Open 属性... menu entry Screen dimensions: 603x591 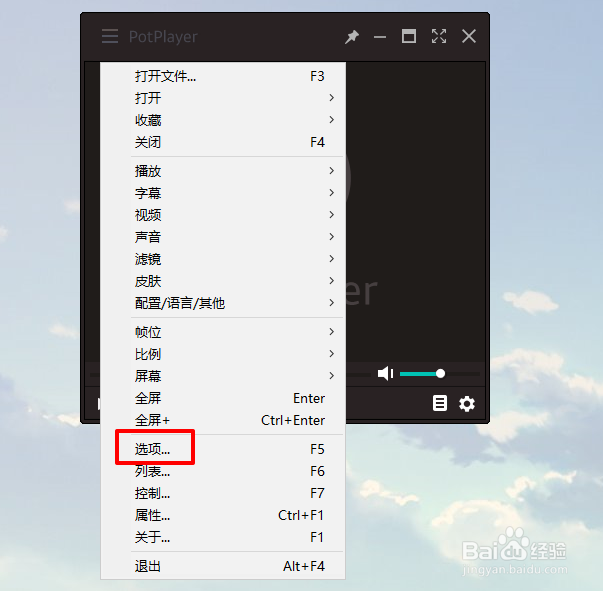(223, 515)
